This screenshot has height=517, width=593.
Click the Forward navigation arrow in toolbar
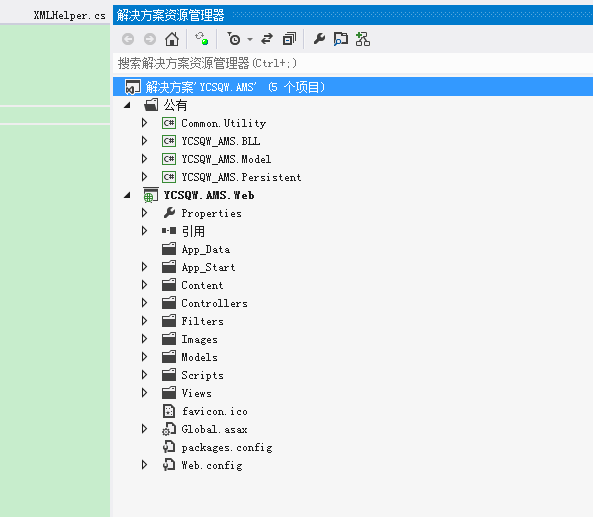(150, 39)
